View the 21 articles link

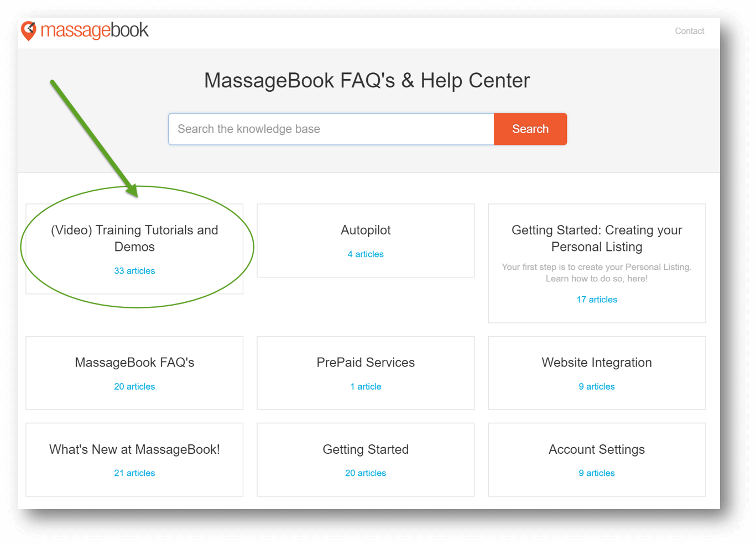[x=134, y=473]
